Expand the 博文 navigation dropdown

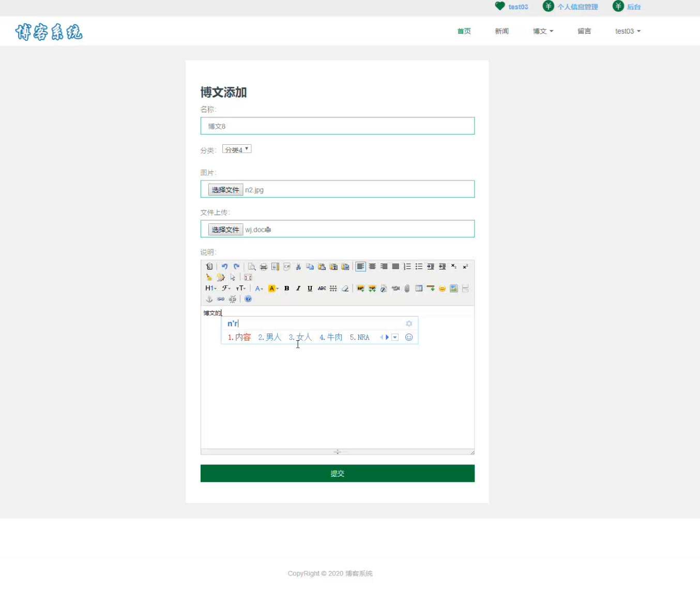(543, 31)
